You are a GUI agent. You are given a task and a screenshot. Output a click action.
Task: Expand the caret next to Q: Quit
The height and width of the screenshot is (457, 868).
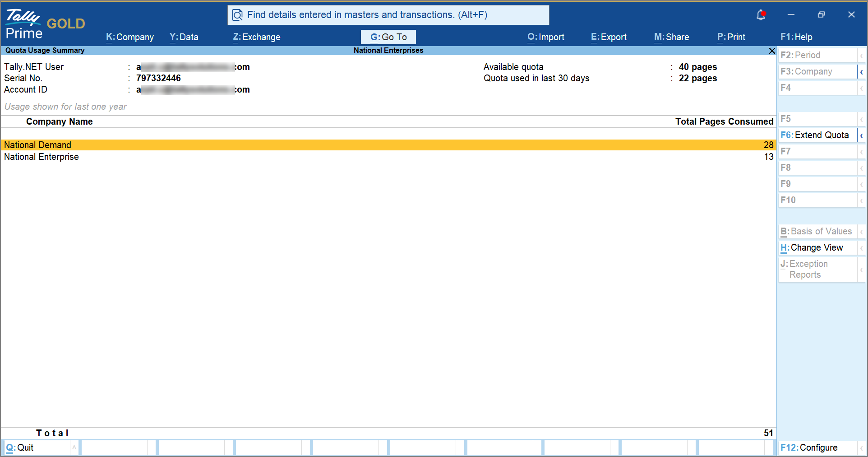pyautogui.click(x=74, y=448)
